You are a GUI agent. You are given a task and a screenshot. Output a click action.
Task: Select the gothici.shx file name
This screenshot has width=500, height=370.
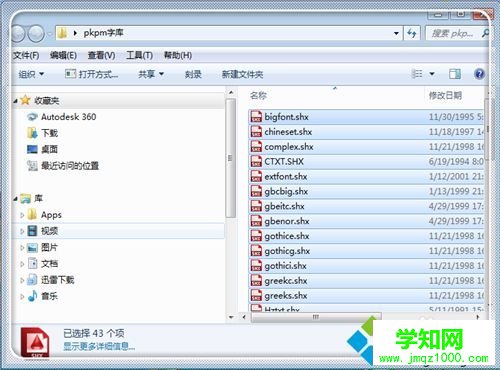(x=285, y=266)
